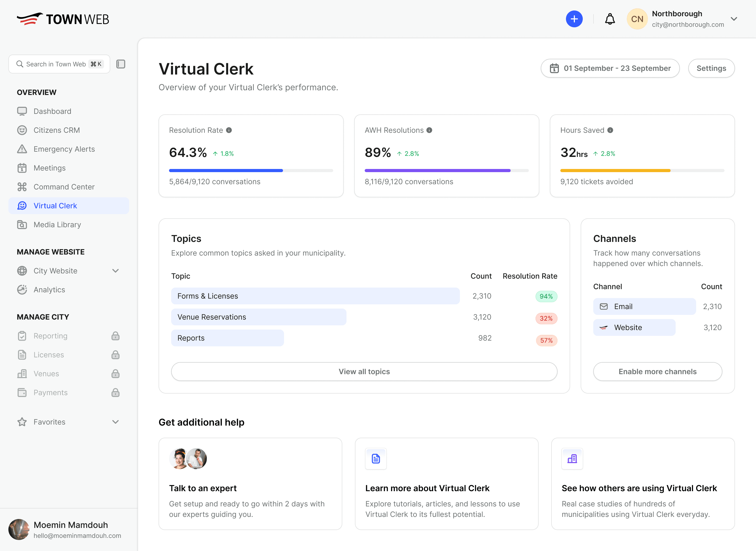Click the Payments wallet icon

pyautogui.click(x=22, y=393)
